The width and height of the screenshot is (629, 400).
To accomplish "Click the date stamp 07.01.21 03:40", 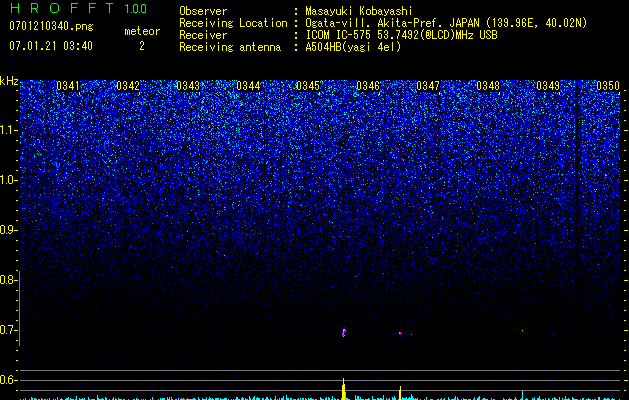I will pyautogui.click(x=51, y=46).
